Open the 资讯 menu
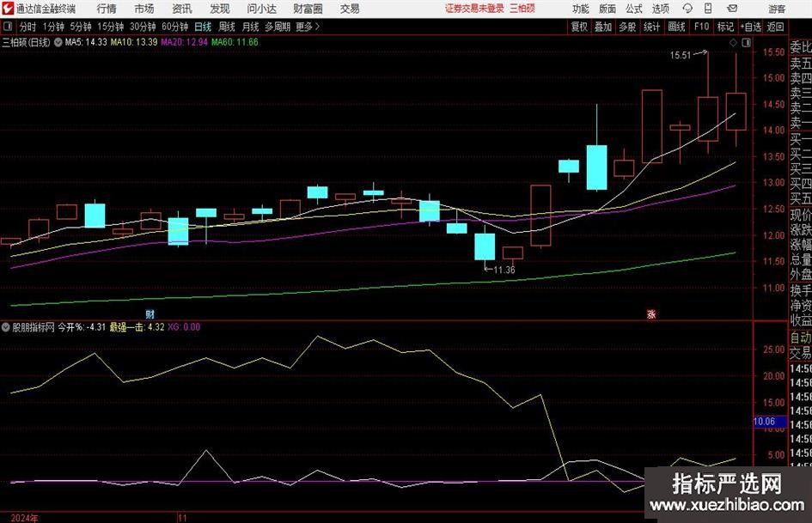Image resolution: width=812 pixels, height=523 pixels. point(182,9)
